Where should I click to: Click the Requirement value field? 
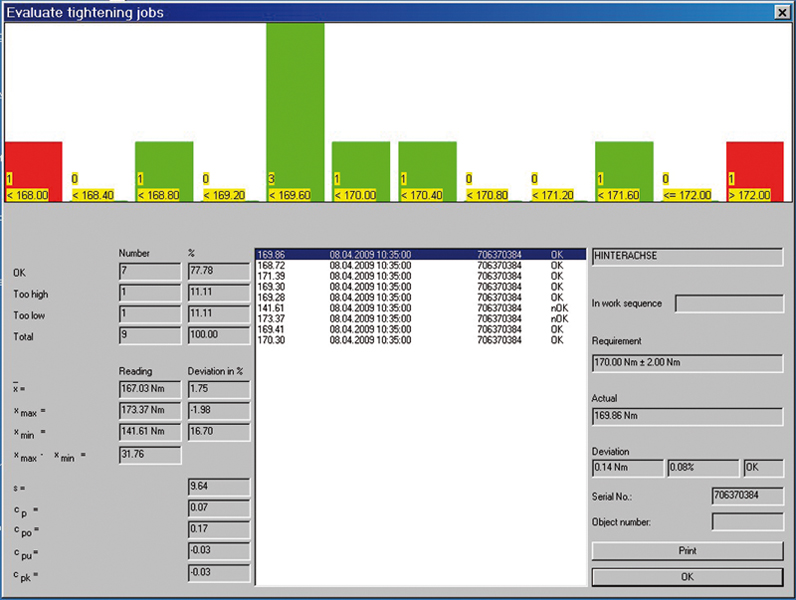[687, 365]
